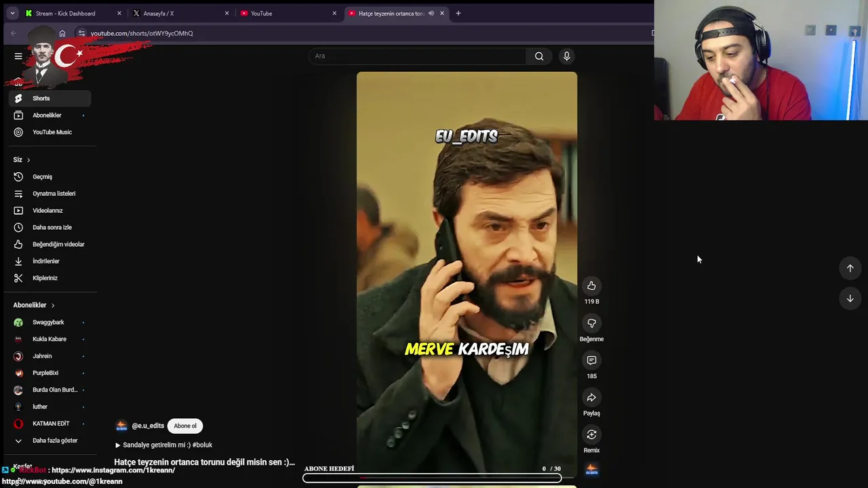
Task: Open the channel sound thumbnail under Remix
Action: coord(591,469)
